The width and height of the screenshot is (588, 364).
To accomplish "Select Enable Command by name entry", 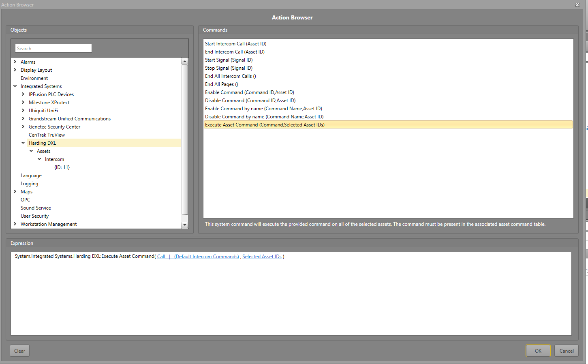I will coord(263,109).
